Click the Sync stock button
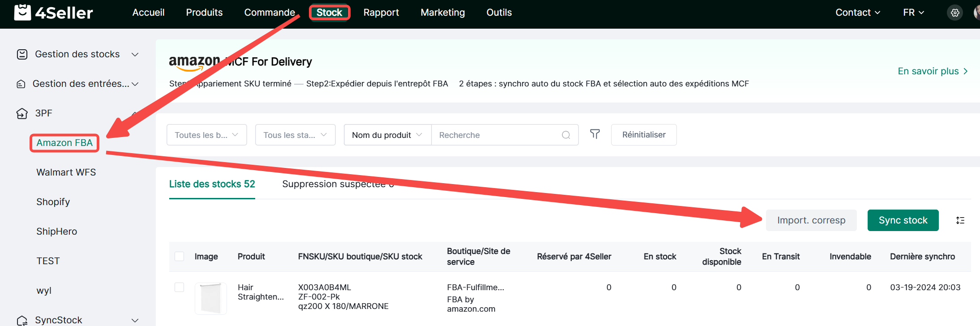The image size is (980, 326). click(x=903, y=220)
